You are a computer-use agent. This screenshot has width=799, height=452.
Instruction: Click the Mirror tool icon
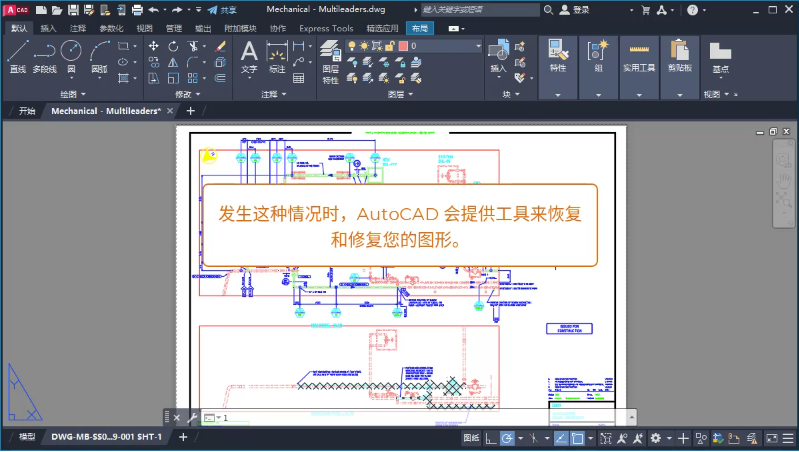click(173, 62)
